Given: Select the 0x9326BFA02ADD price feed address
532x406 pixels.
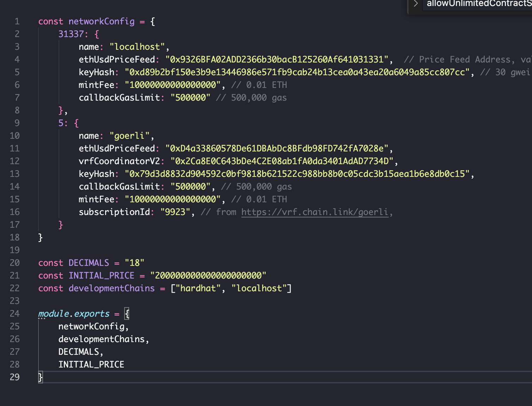Looking at the screenshot, I should pos(277,60).
